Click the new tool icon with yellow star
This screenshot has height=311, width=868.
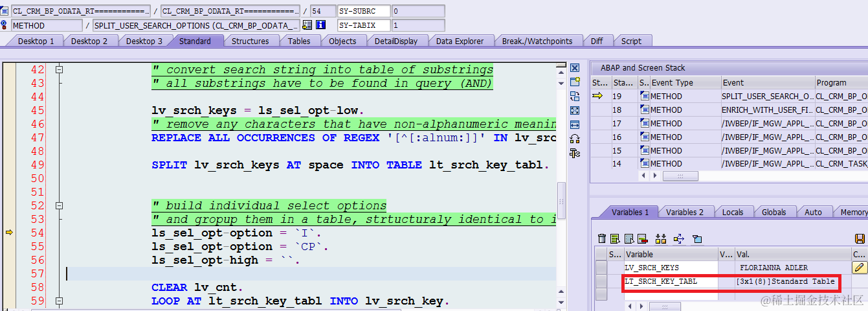[x=575, y=82]
